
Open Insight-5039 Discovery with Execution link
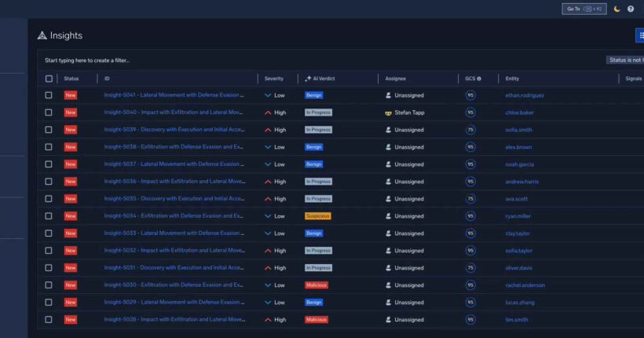coord(174,130)
